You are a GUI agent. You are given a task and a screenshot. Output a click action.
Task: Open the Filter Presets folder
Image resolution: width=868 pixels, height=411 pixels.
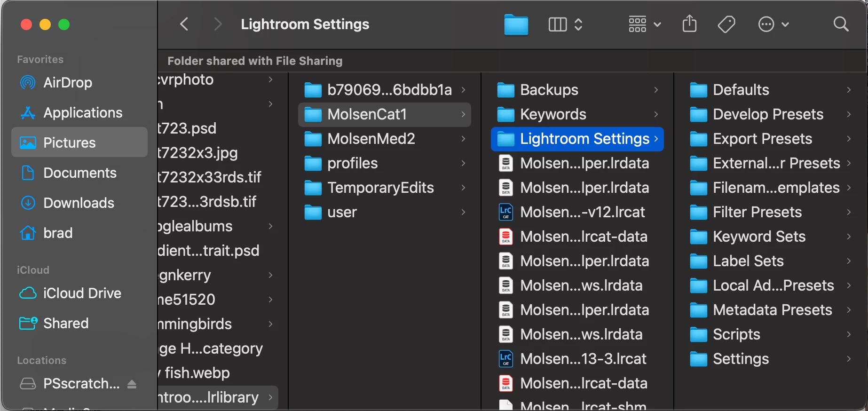coord(770,212)
